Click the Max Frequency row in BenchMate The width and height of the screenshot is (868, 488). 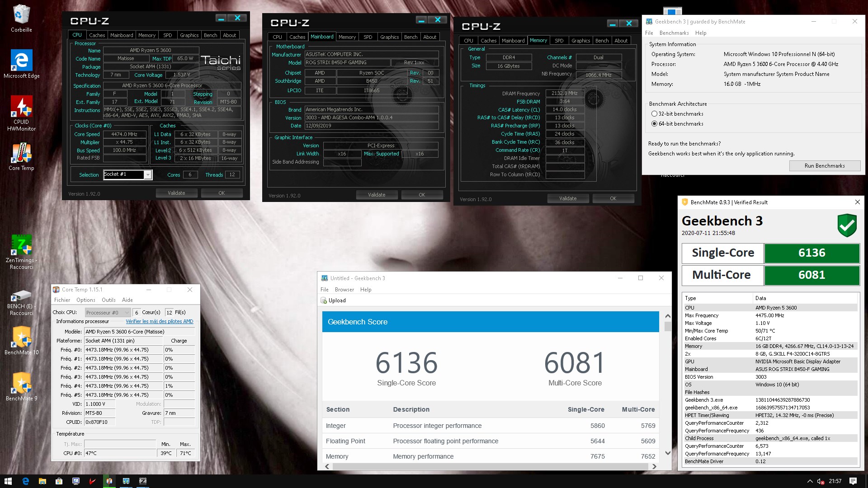click(770, 315)
